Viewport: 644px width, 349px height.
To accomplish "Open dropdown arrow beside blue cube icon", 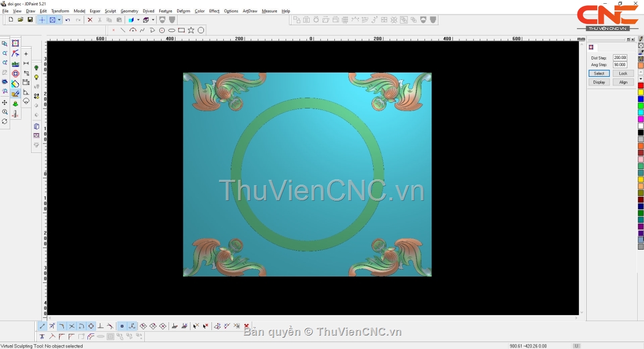I will click(138, 20).
